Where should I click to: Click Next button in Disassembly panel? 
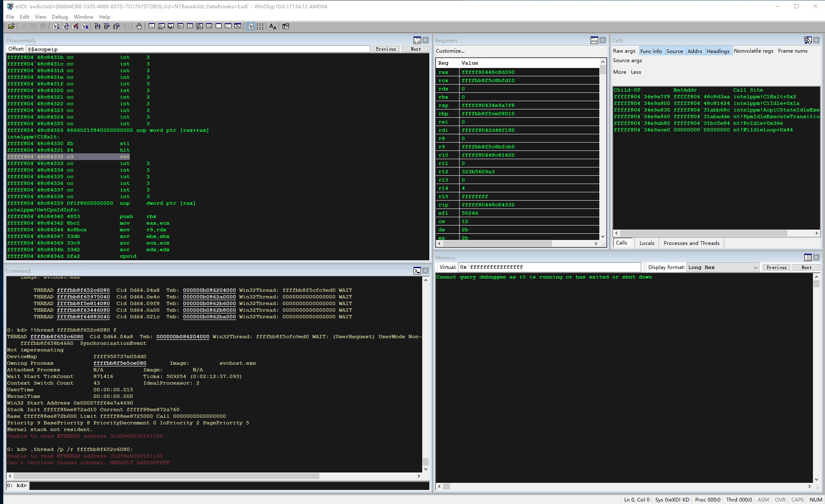[416, 49]
